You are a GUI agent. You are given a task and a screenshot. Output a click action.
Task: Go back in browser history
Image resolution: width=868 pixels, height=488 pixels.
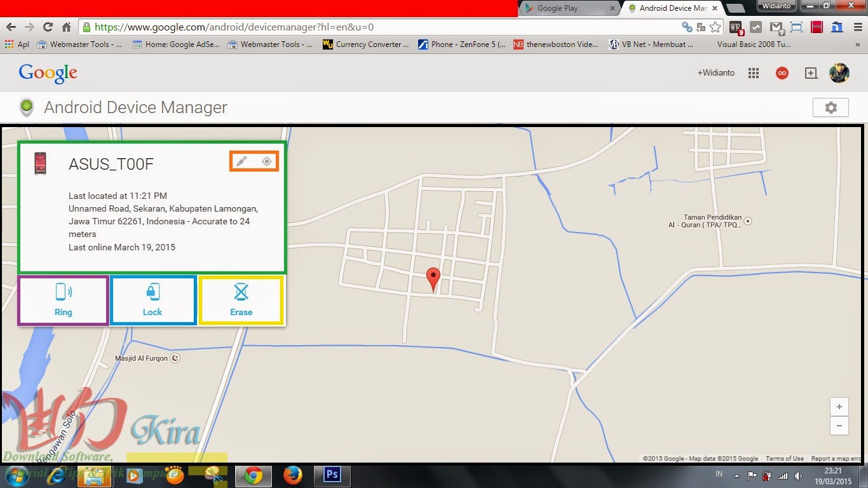(x=11, y=27)
